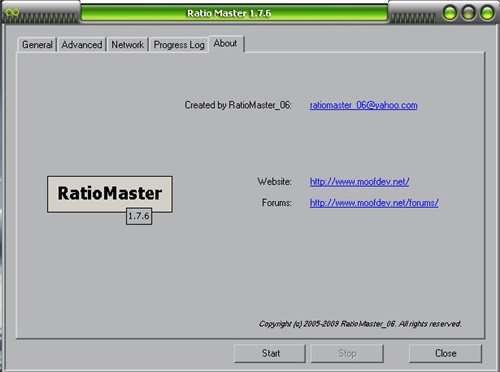The image size is (500, 372).
Task: Click the 'Forums:' label
Action: click(x=277, y=203)
